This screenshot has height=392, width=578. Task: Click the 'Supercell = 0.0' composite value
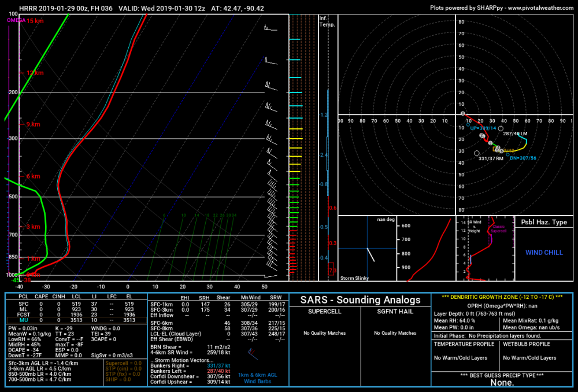click(124, 363)
